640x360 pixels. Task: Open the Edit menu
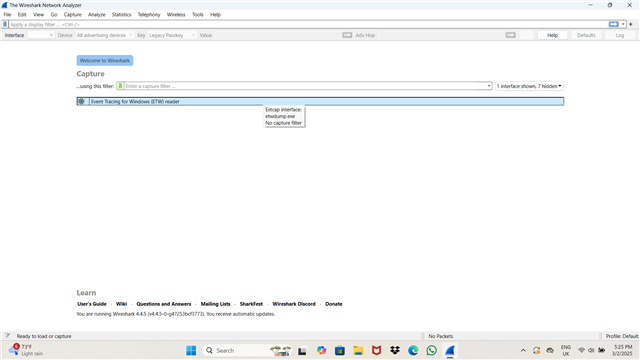click(22, 15)
